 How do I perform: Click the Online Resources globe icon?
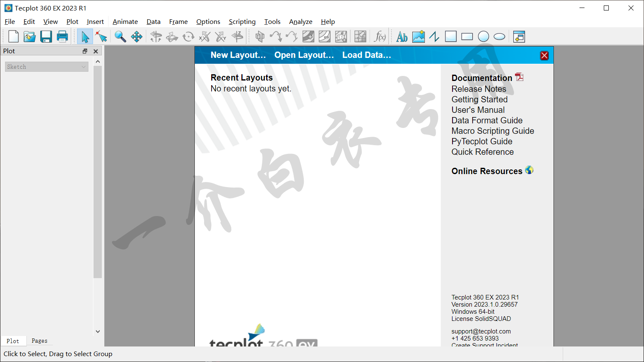(x=529, y=170)
